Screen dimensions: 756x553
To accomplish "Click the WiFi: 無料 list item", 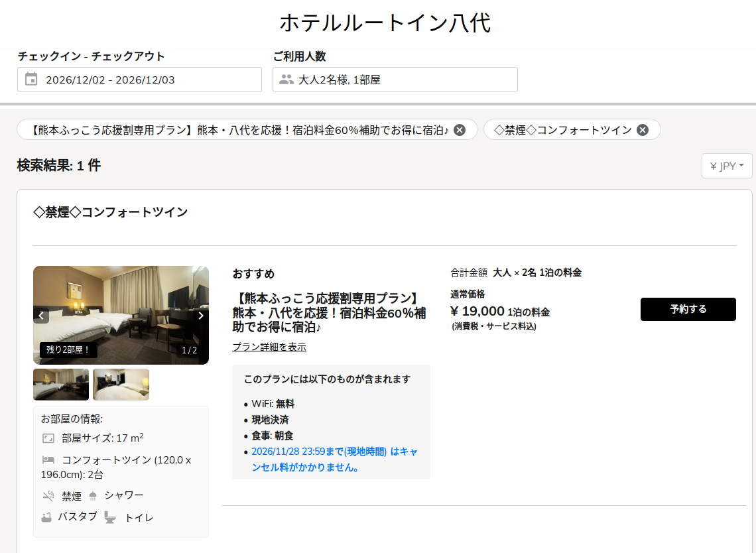I will pyautogui.click(x=273, y=404).
